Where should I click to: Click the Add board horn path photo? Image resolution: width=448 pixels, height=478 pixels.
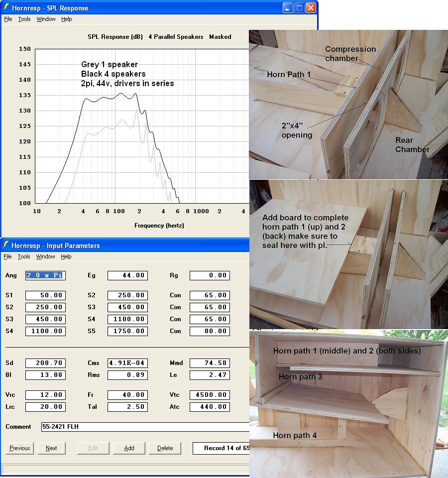coord(348,254)
